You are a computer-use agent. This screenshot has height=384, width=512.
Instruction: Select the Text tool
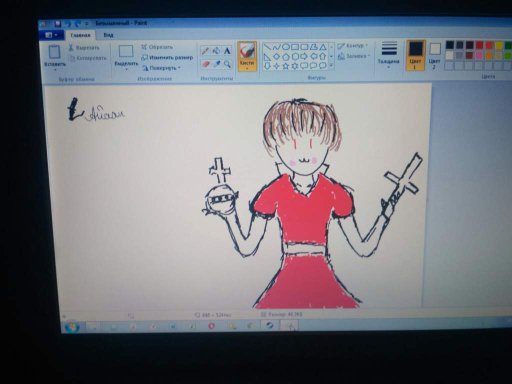pos(227,51)
